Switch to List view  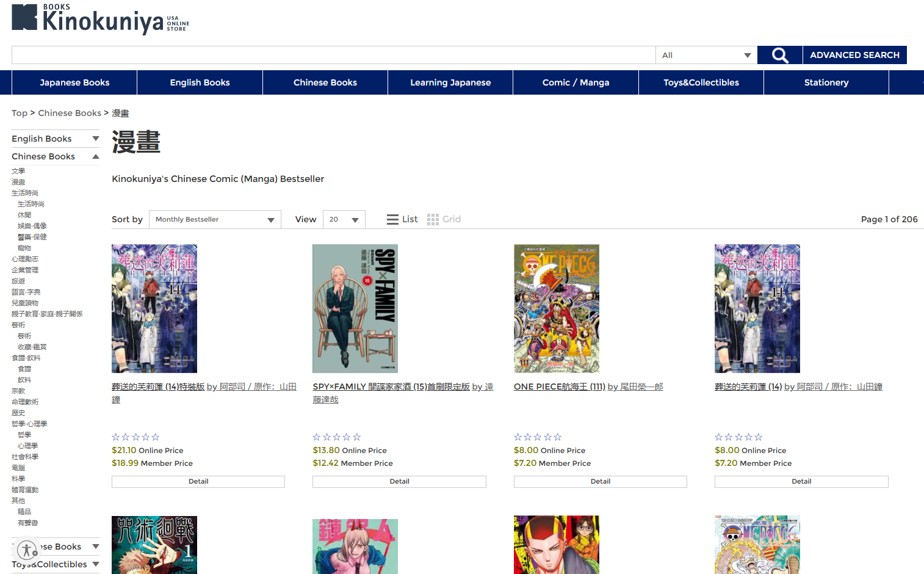pos(402,219)
